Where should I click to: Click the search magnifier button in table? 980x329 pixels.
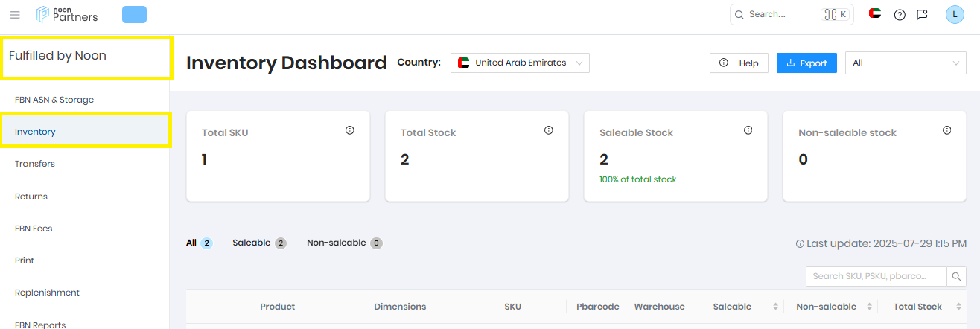click(956, 276)
